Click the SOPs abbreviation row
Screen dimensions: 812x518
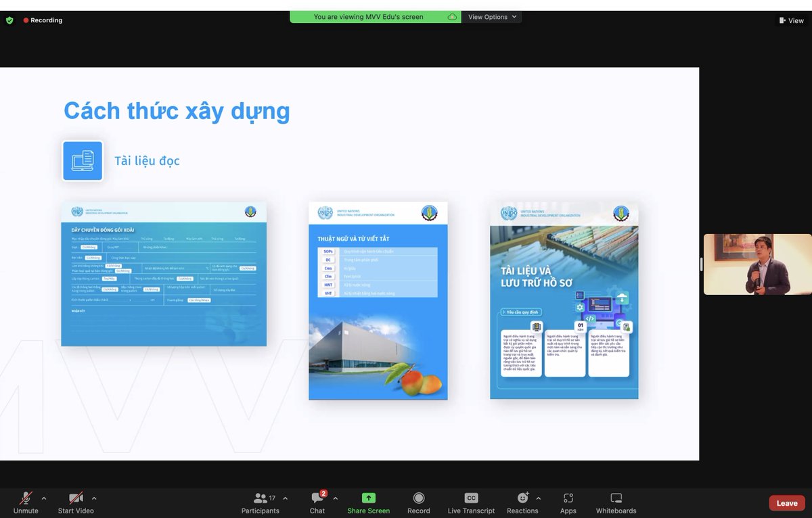tap(378, 252)
